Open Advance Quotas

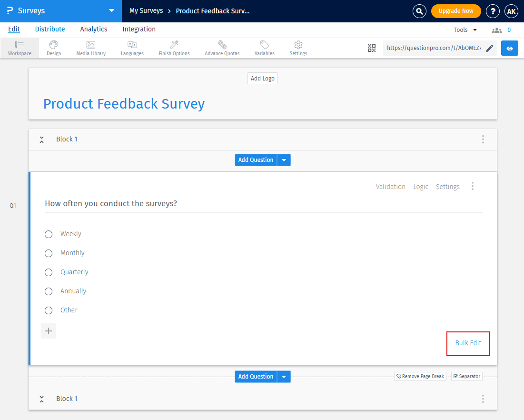222,48
